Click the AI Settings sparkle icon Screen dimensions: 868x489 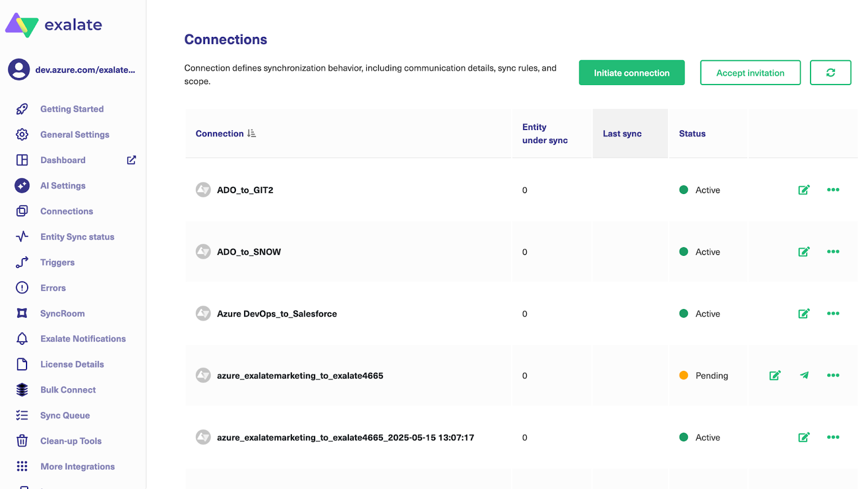(x=22, y=185)
